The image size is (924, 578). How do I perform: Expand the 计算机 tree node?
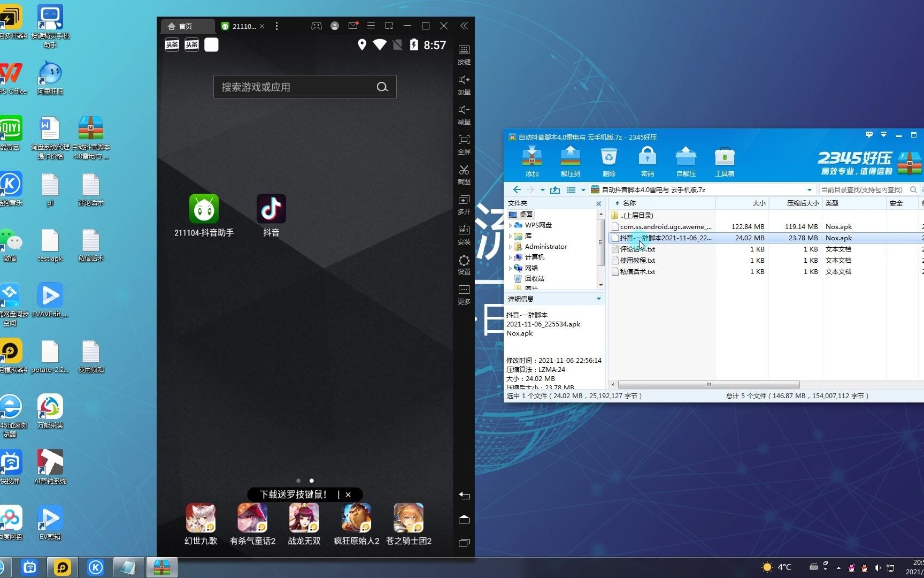(x=510, y=257)
